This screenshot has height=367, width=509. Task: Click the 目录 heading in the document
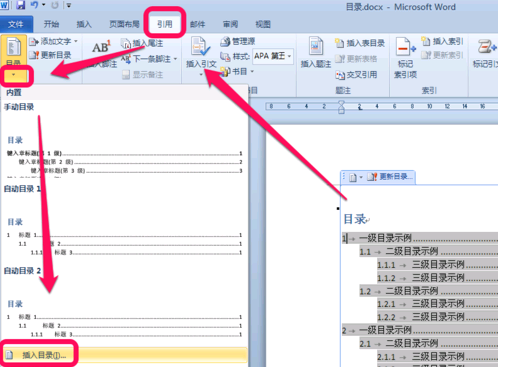click(355, 219)
